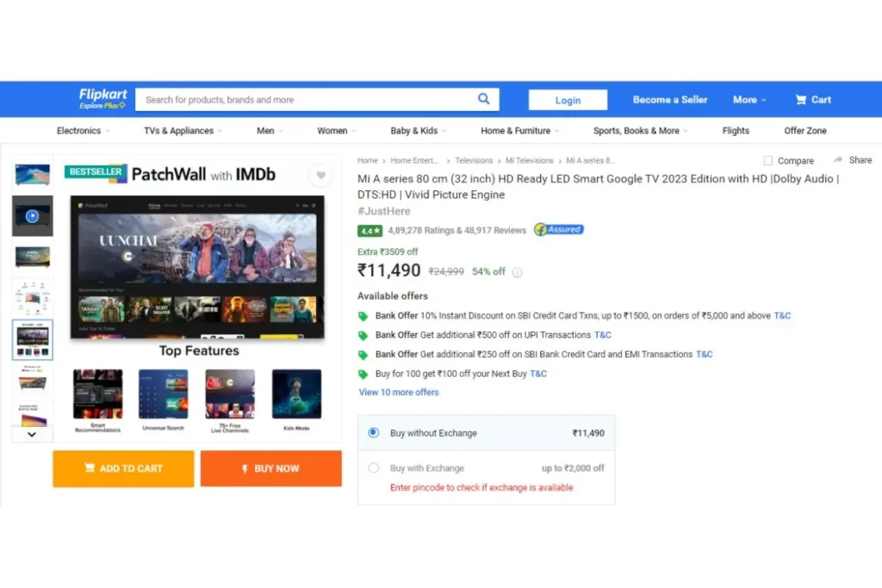Click Become a Seller link
This screenshot has height=588, width=882.
670,100
